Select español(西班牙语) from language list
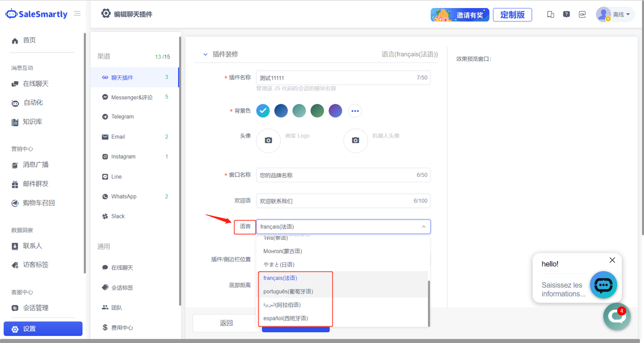The width and height of the screenshot is (644, 343). (285, 318)
